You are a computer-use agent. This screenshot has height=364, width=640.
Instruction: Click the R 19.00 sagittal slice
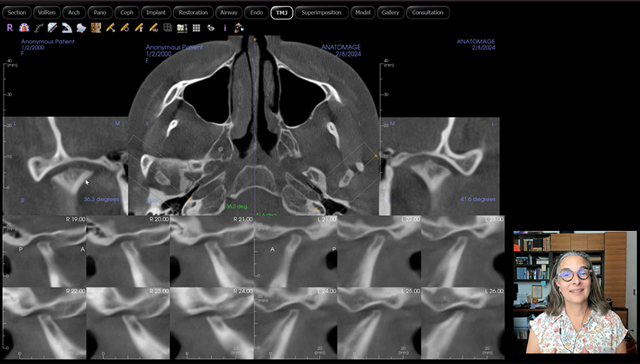tap(44, 251)
